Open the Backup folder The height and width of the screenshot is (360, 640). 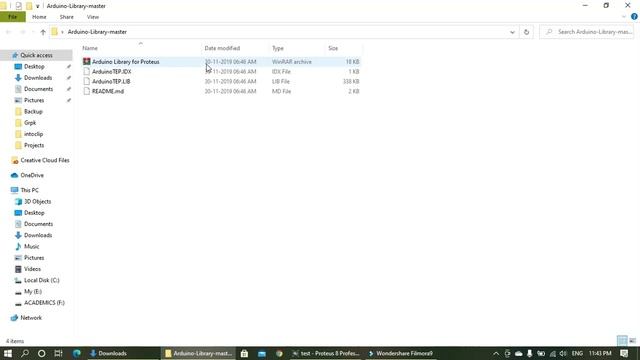pos(33,111)
